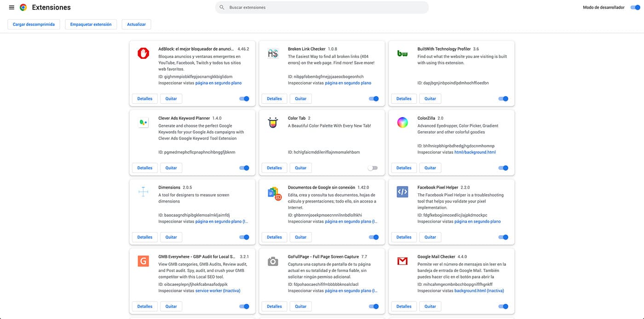Screen dimensions: 644x319
Task: Click Quitar for Google Mail Checker
Action: (430, 306)
